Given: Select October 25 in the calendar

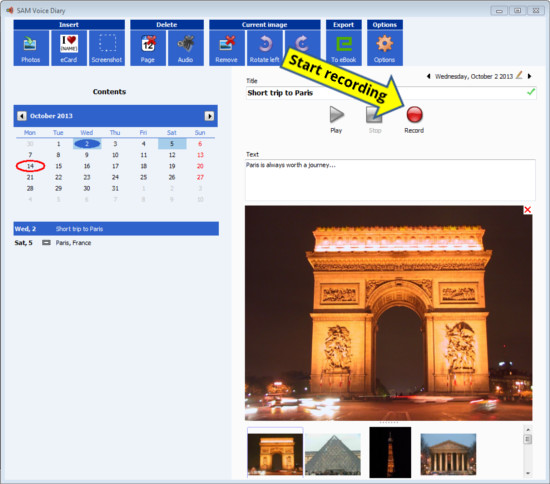Looking at the screenshot, I should [x=143, y=177].
